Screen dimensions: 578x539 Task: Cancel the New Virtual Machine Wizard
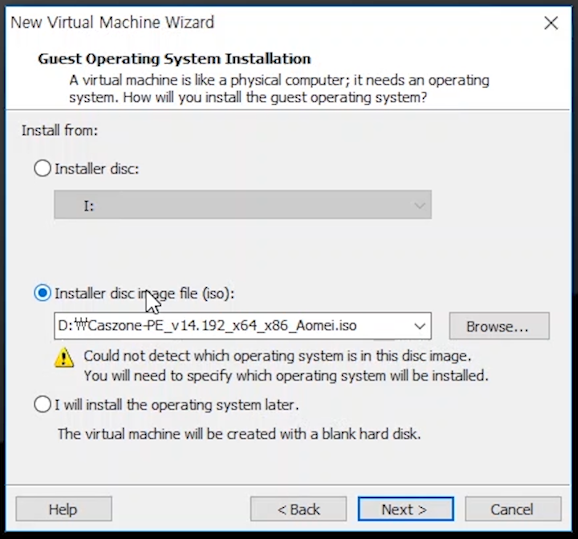click(x=513, y=509)
